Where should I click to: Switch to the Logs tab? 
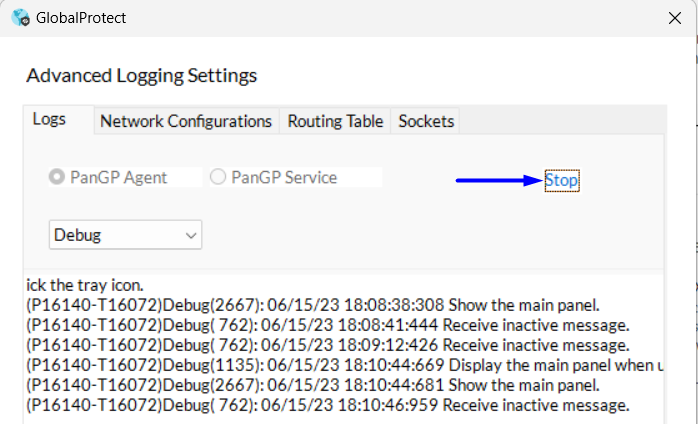[x=49, y=120]
